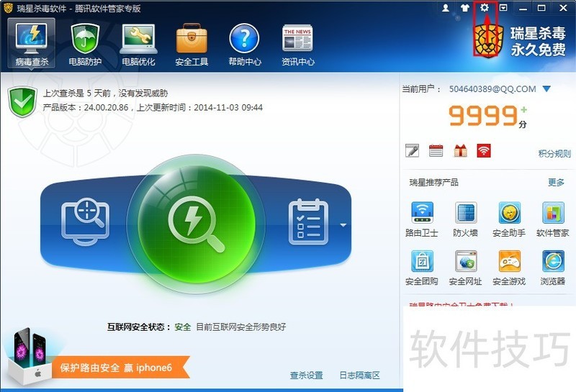Switch to 电脑防护 protection tab
The height and width of the screenshot is (392, 576).
coord(85,44)
